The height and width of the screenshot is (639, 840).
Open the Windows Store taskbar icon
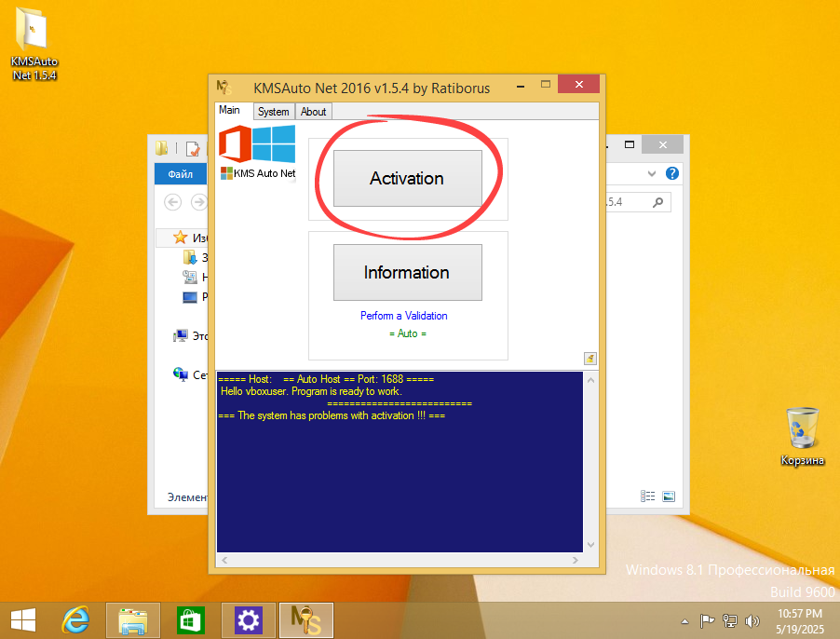(x=190, y=619)
